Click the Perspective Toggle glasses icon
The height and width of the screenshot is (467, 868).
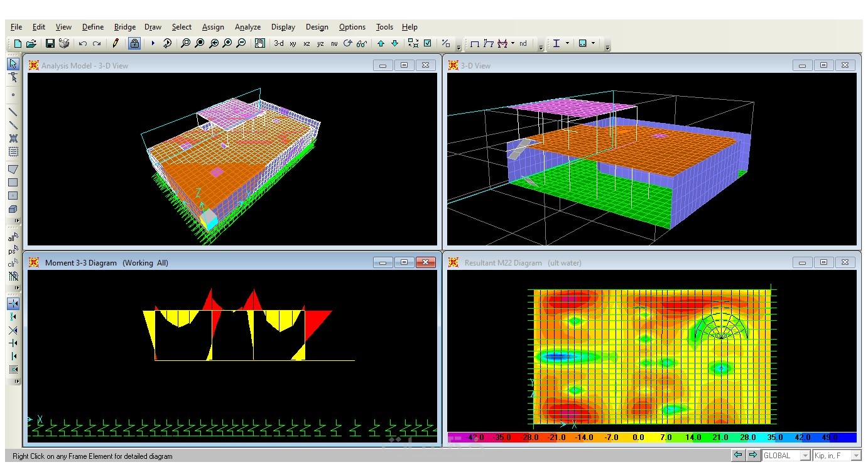pos(362,43)
